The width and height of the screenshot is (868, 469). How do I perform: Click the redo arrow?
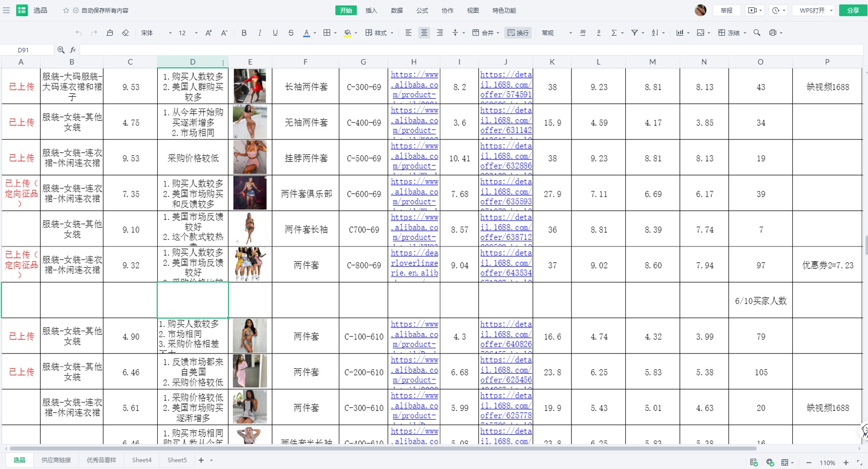94,33
